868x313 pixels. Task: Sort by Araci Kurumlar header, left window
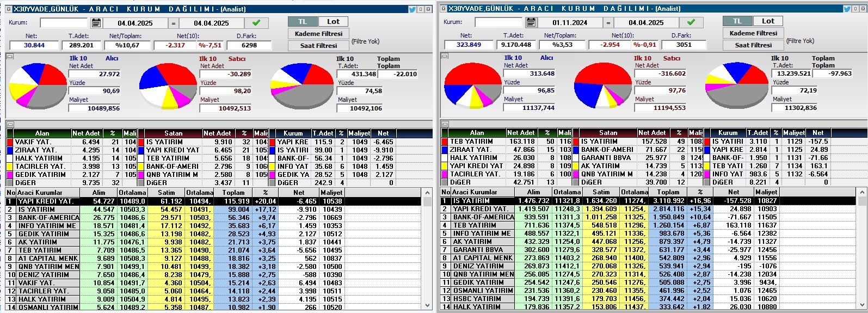(x=48, y=193)
